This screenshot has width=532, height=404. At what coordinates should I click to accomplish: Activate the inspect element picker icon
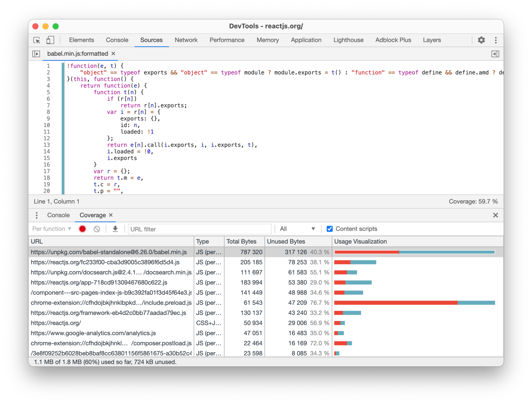coord(37,40)
